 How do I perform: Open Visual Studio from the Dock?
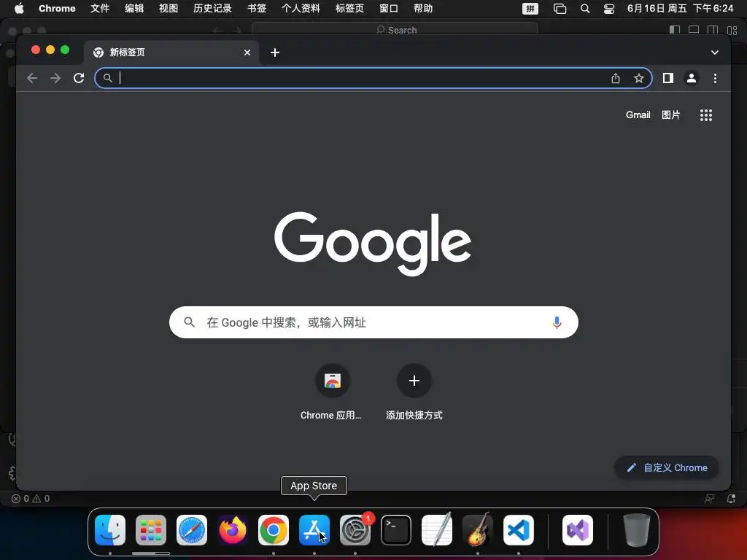578,530
